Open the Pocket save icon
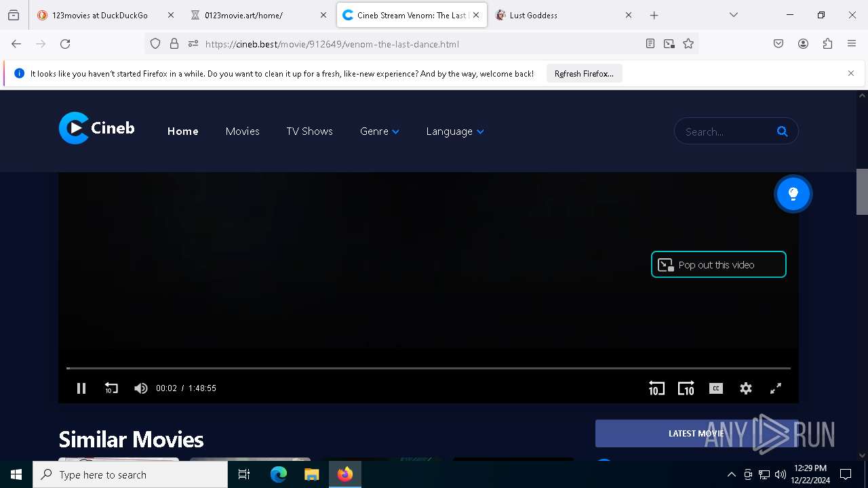This screenshot has width=868, height=488. [x=778, y=44]
